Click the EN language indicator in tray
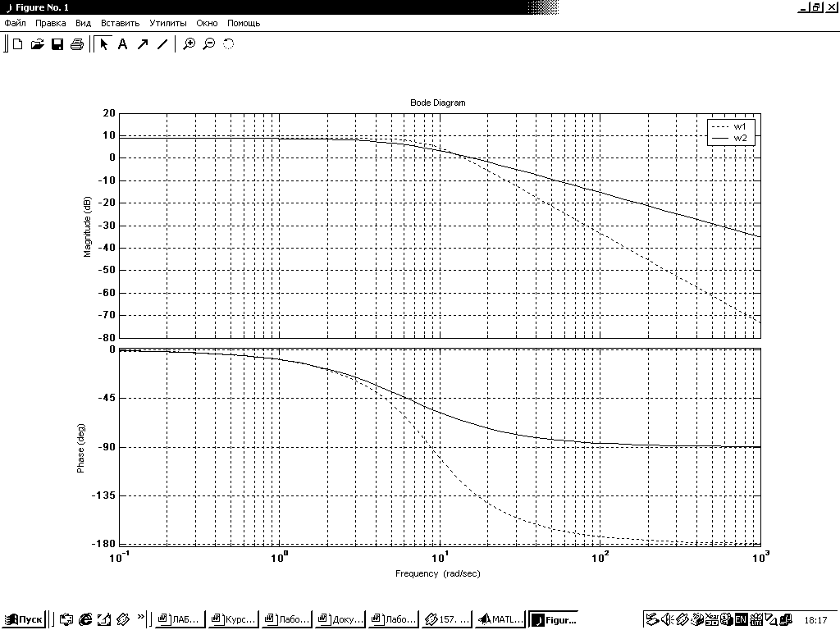Image resolution: width=840 pixels, height=630 pixels. coord(741,620)
